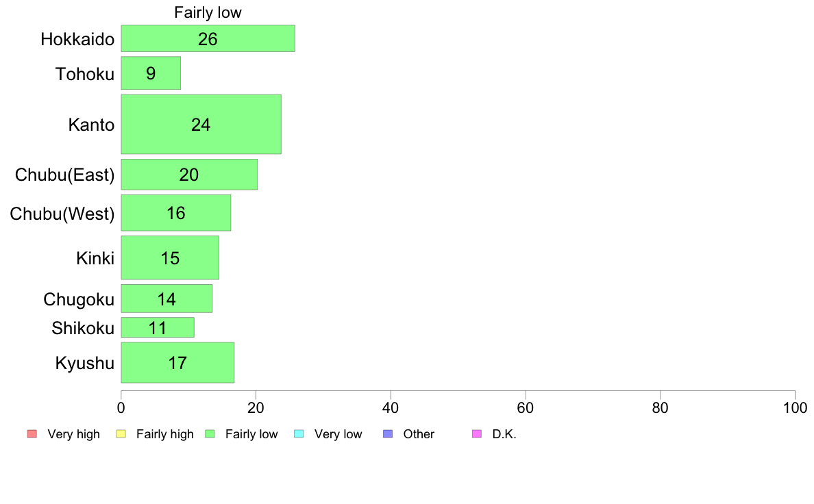This screenshot has width=814, height=504.
Task: Click the Very low legend label
Action: point(338,434)
